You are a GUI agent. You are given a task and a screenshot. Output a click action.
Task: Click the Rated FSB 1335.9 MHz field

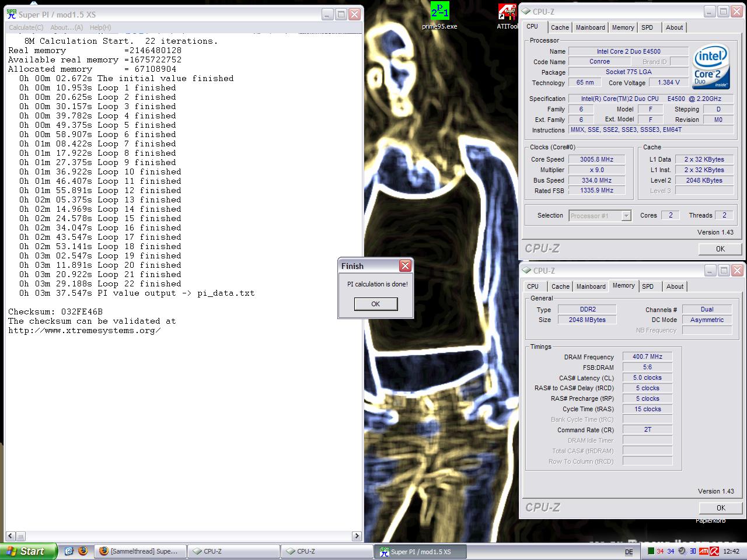595,190
